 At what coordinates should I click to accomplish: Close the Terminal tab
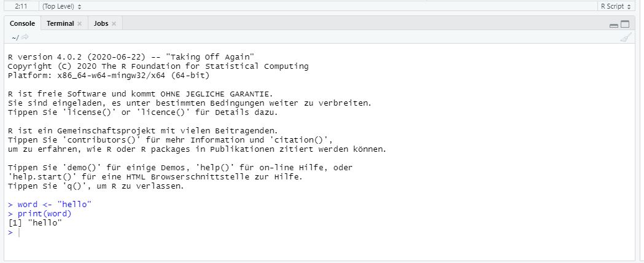[80, 24]
